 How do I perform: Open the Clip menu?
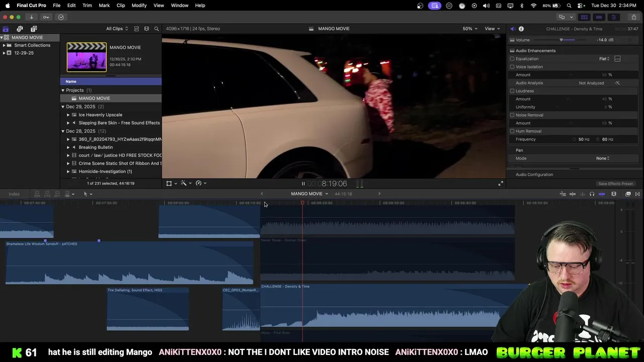point(121,5)
